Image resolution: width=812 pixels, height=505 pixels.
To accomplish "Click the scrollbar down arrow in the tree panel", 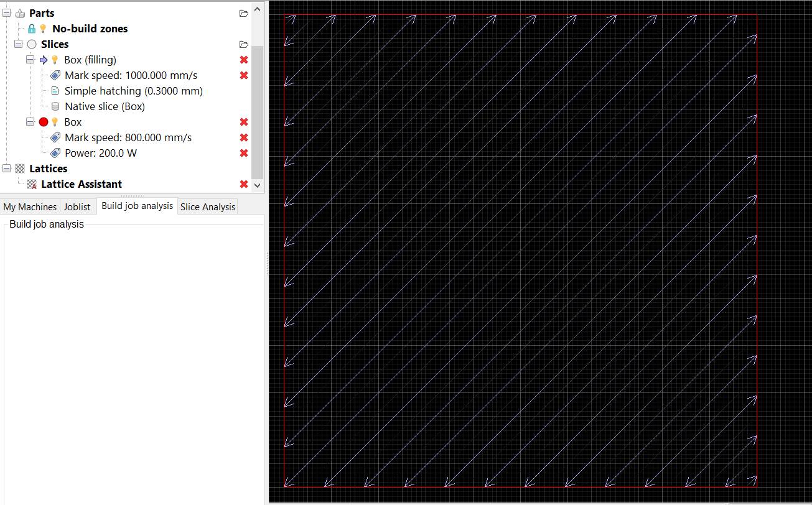I will [x=257, y=185].
